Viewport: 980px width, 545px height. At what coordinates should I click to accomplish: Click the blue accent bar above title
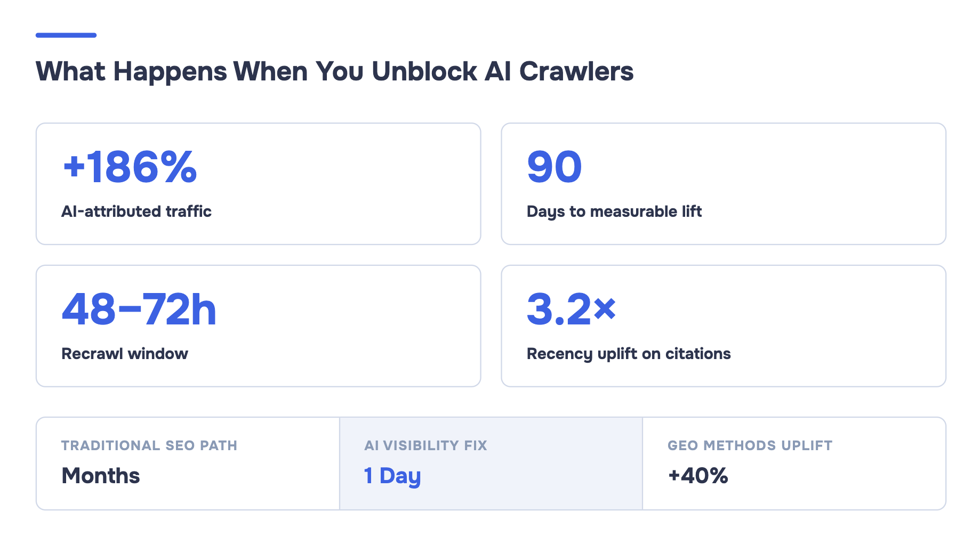point(66,35)
